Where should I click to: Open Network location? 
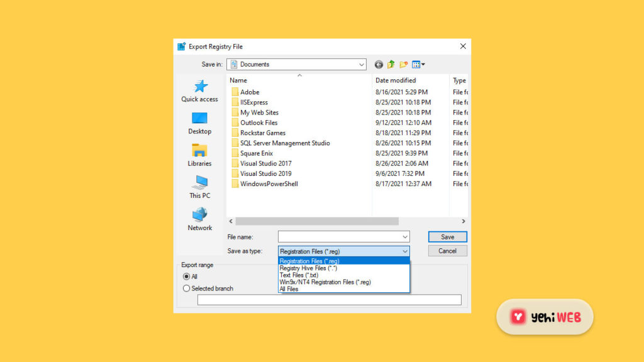tap(199, 219)
